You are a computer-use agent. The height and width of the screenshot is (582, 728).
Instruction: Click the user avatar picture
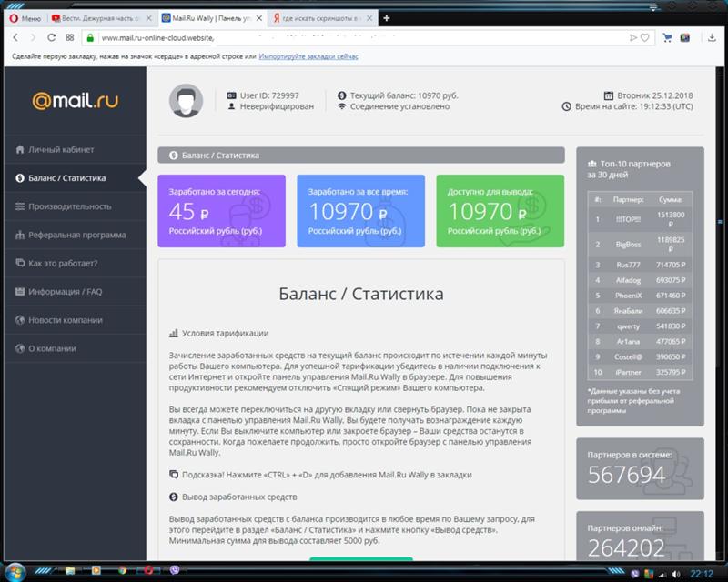[x=186, y=101]
